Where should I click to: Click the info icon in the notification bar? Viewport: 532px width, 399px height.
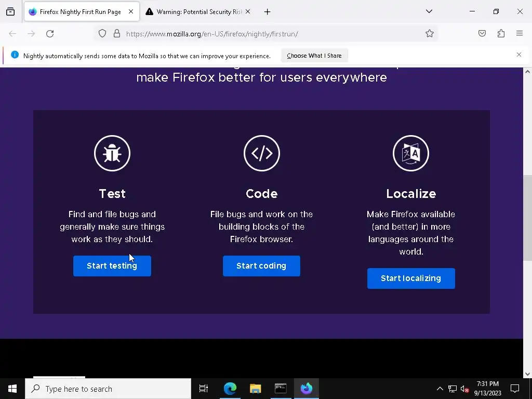(x=15, y=55)
